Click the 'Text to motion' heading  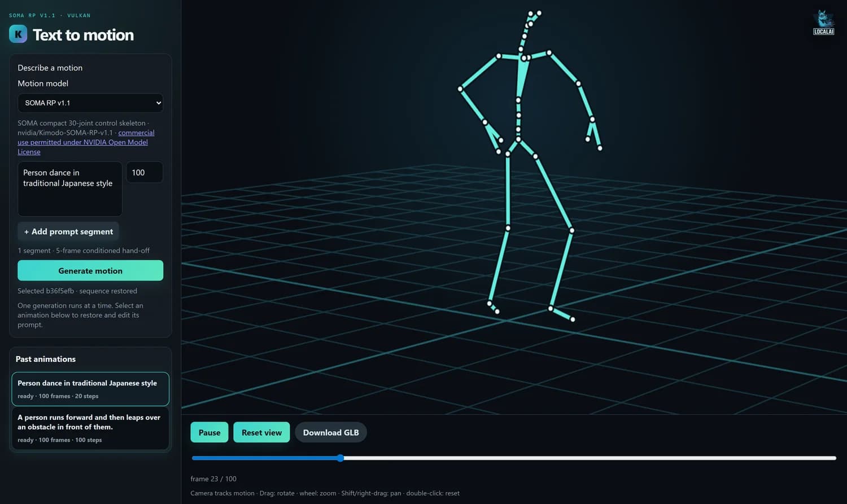click(x=84, y=35)
